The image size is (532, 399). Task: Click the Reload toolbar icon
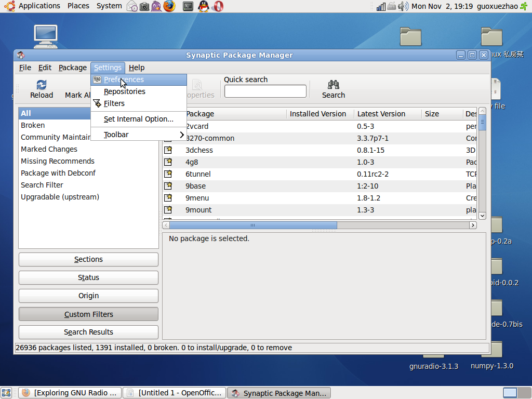click(x=42, y=85)
